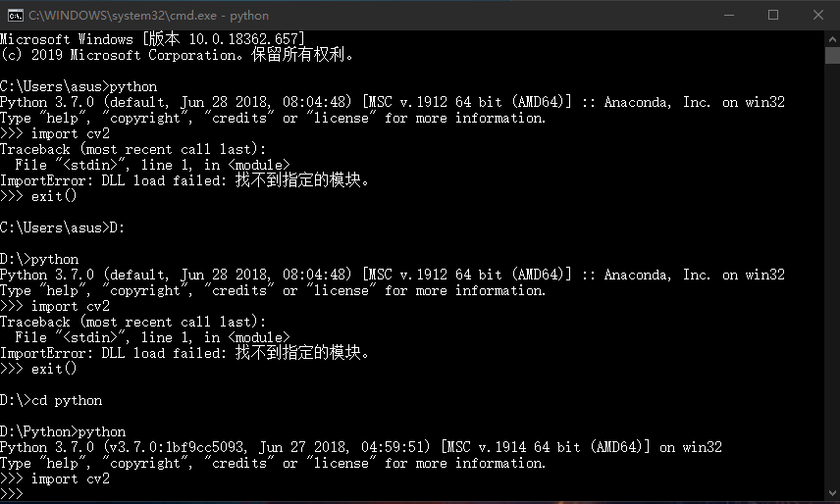The height and width of the screenshot is (504, 840).
Task: Click the C:\Users\asus>python command line
Action: click(x=79, y=86)
